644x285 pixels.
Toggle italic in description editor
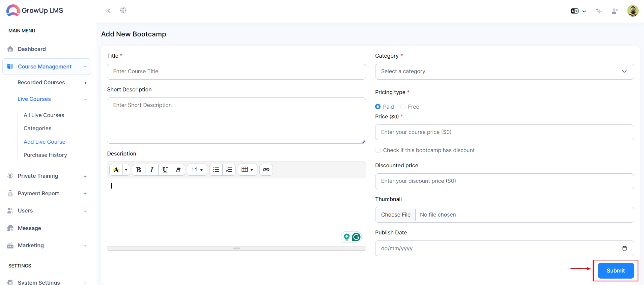tap(152, 170)
